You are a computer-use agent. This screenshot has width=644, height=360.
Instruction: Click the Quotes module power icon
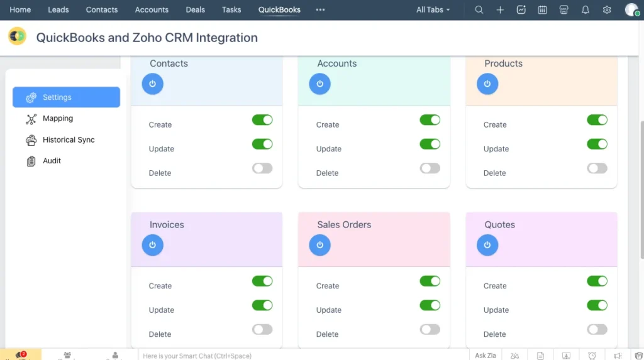click(487, 245)
